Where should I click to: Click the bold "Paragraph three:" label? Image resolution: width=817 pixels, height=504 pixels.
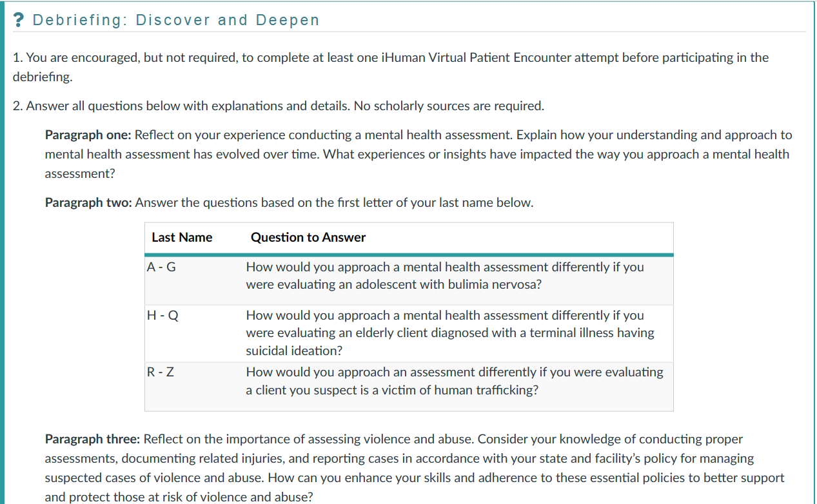coord(92,440)
